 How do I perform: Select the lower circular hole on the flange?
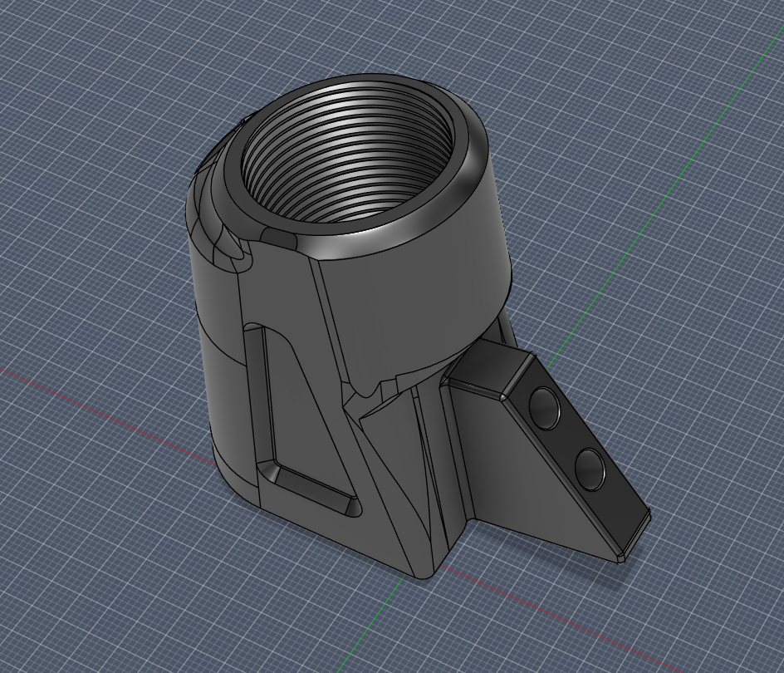coord(590,469)
